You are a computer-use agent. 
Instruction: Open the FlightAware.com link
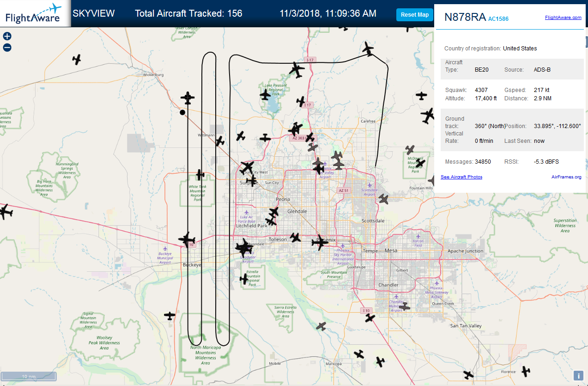coord(563,17)
